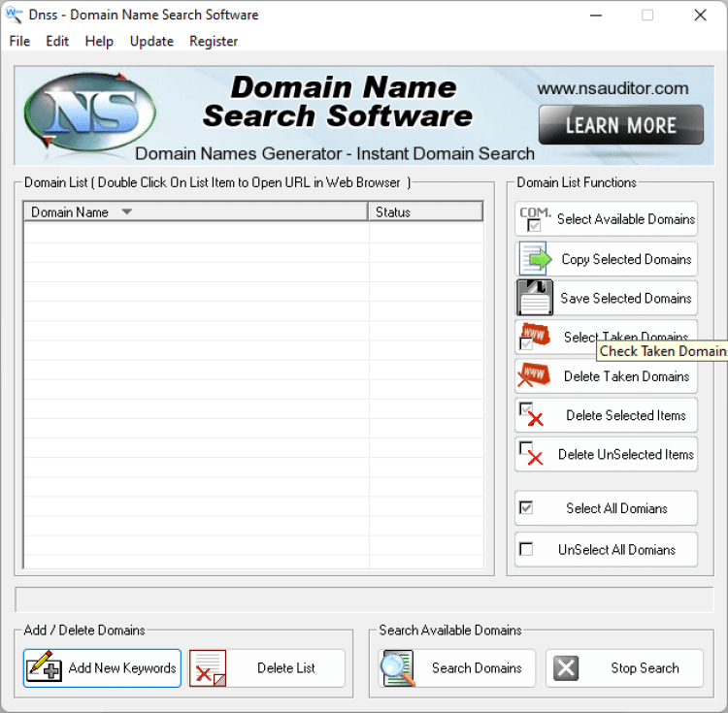Click the magnifier Search Domains icon
Viewport: 728px width, 713px height.
[x=397, y=668]
